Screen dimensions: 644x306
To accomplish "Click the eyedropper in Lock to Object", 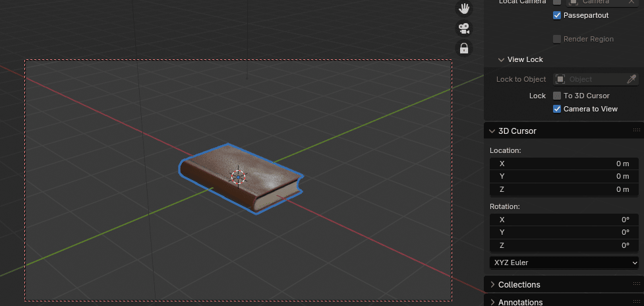I will pyautogui.click(x=631, y=79).
